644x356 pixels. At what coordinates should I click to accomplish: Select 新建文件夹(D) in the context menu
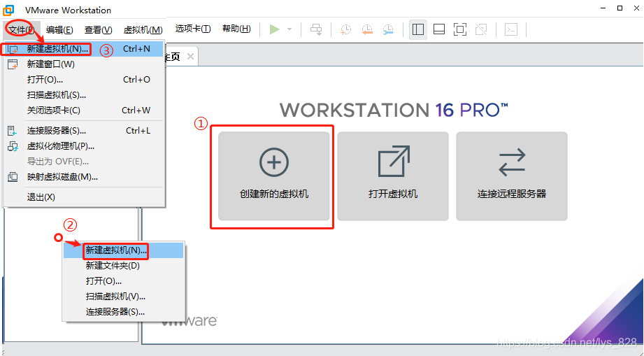[x=123, y=266]
